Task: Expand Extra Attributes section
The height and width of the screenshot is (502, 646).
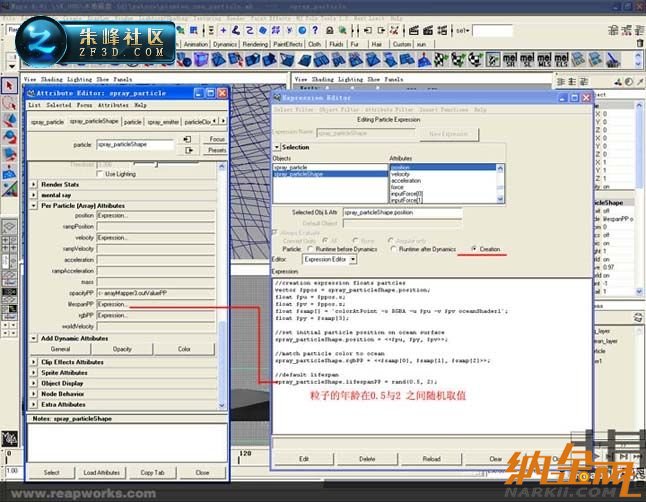Action: click(x=34, y=405)
